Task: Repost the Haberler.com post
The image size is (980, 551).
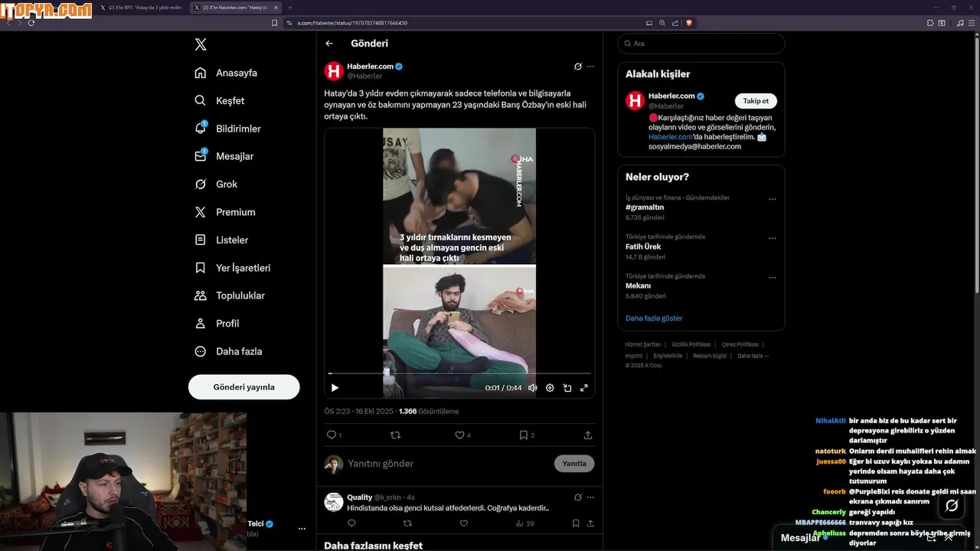Action: click(x=396, y=435)
